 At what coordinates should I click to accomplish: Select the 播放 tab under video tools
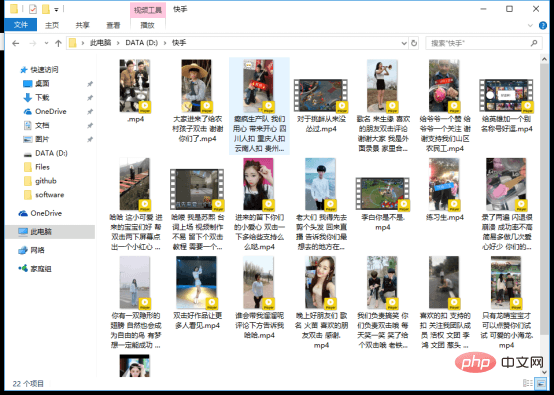point(148,25)
